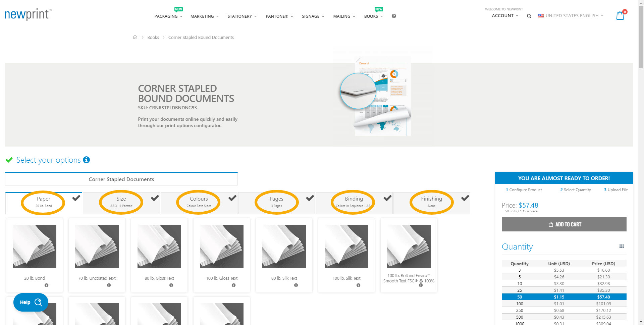Open the help question mark icon in navigation
Image resolution: width=644 pixels, height=325 pixels.
(x=394, y=16)
